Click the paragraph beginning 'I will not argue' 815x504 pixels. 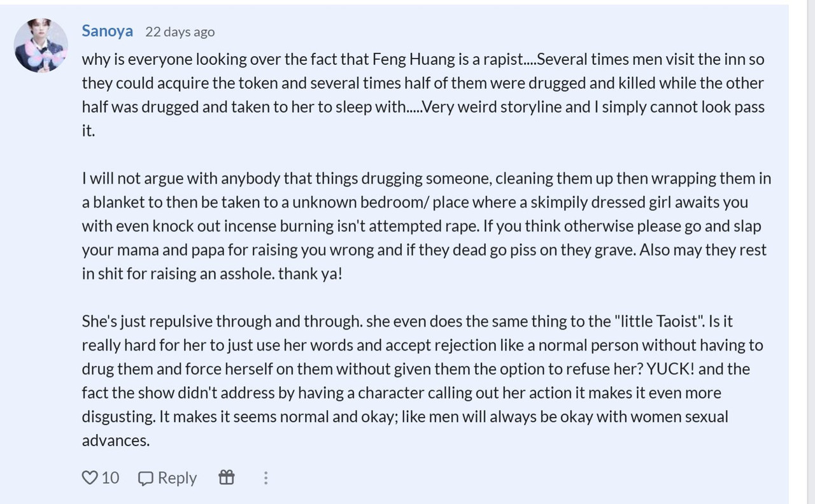[426, 226]
